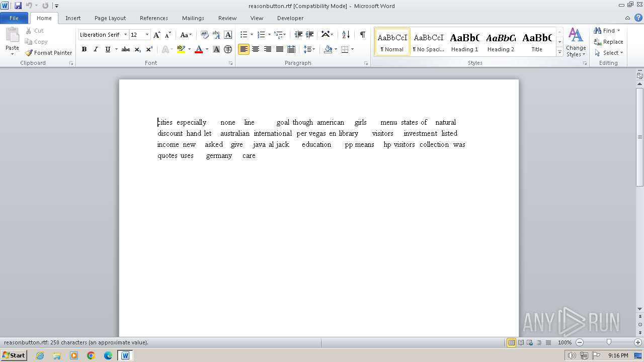Switch to the References tab
The width and height of the screenshot is (644, 362).
pyautogui.click(x=154, y=18)
